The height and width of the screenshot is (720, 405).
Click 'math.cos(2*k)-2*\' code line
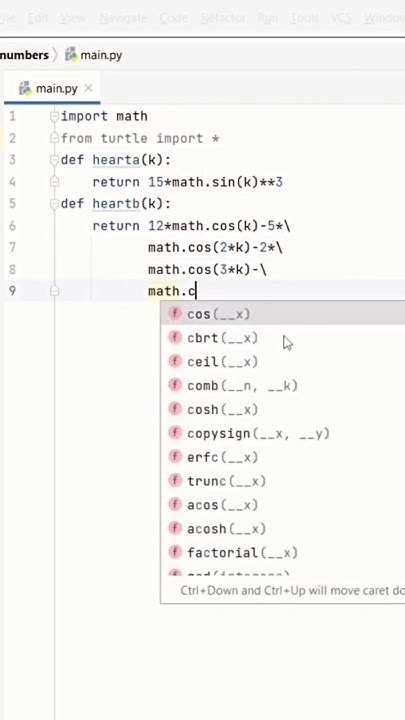point(215,248)
